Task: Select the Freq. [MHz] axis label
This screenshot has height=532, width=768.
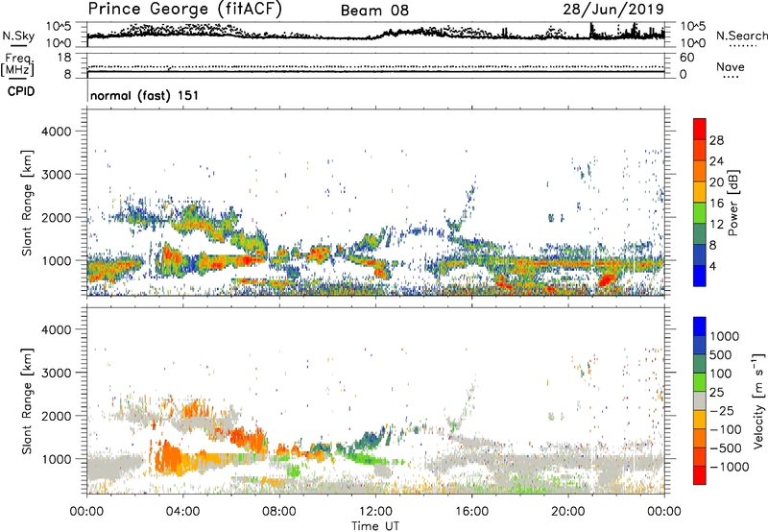Action: [17, 64]
